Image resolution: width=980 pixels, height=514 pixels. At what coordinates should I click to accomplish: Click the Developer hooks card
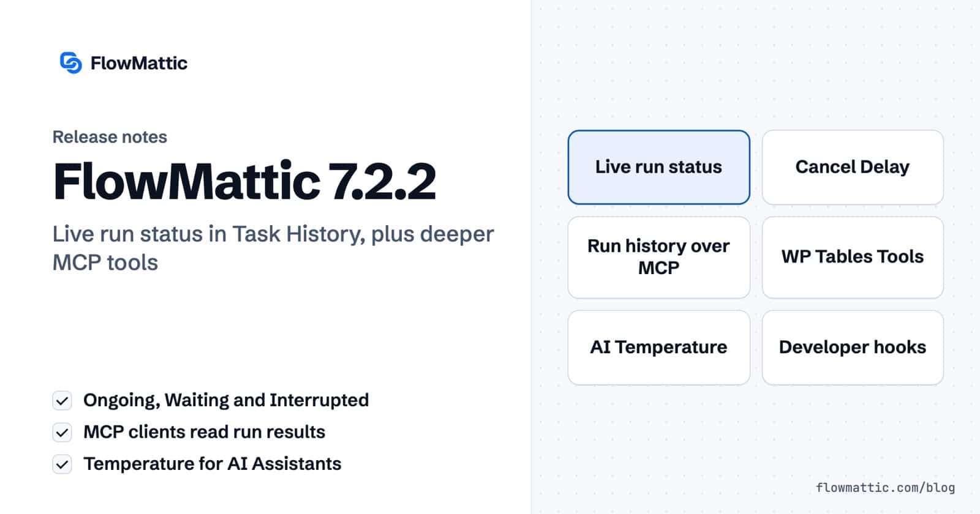(x=853, y=348)
